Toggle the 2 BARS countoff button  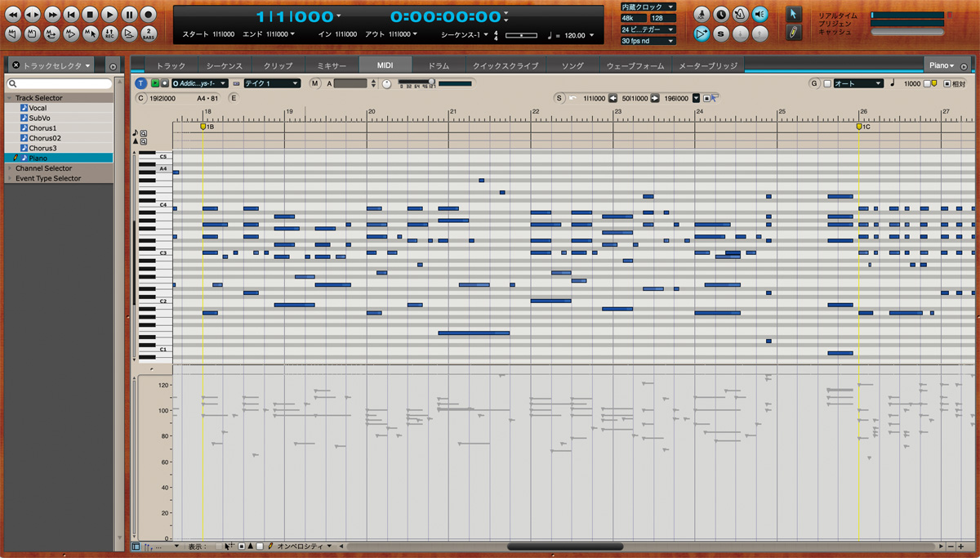click(x=149, y=33)
